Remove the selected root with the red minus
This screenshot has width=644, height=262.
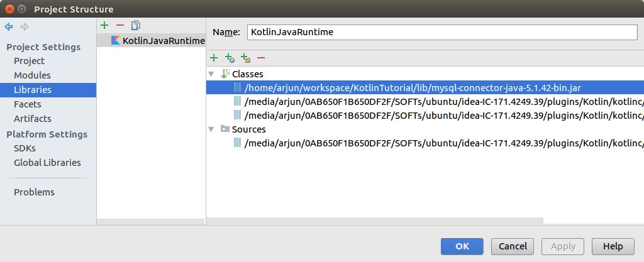[261, 58]
